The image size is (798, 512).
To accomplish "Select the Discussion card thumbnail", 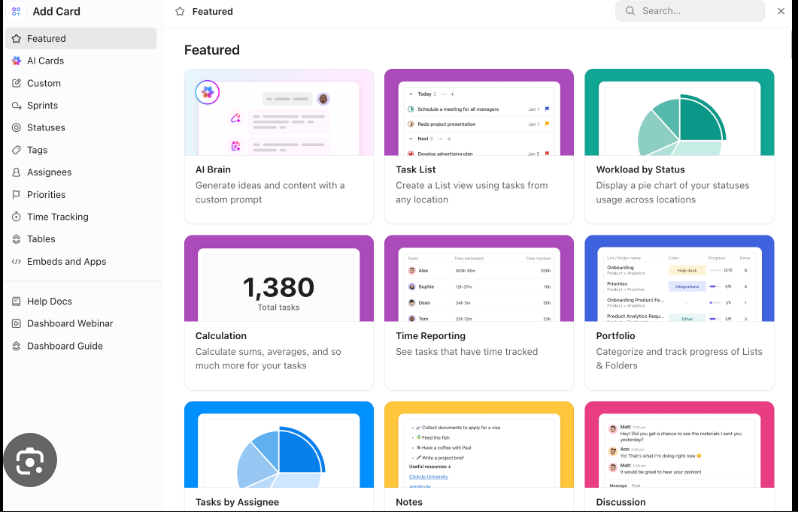I will [679, 445].
